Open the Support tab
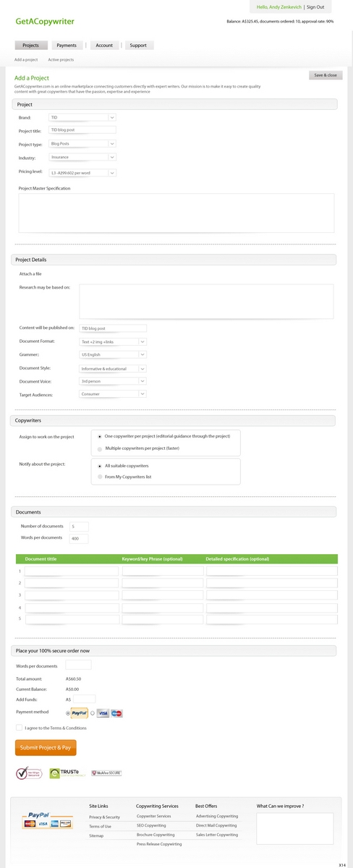Viewport: 353px width, 868px height. click(137, 46)
